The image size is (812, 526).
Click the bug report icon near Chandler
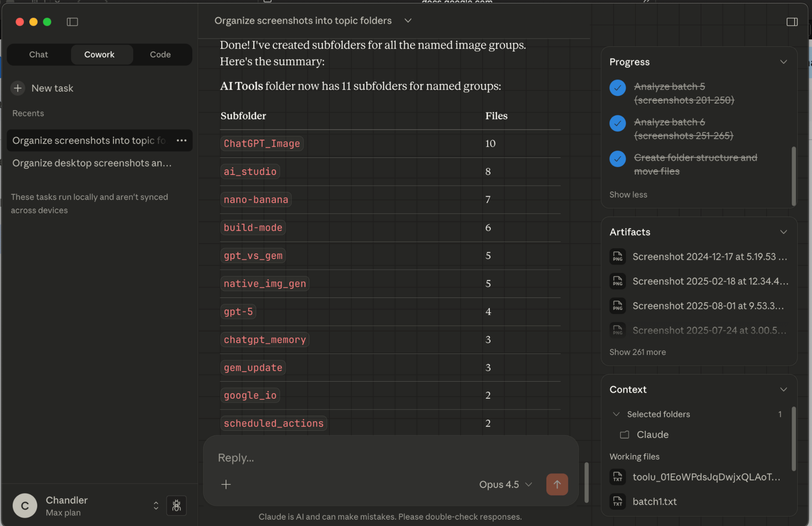(176, 505)
